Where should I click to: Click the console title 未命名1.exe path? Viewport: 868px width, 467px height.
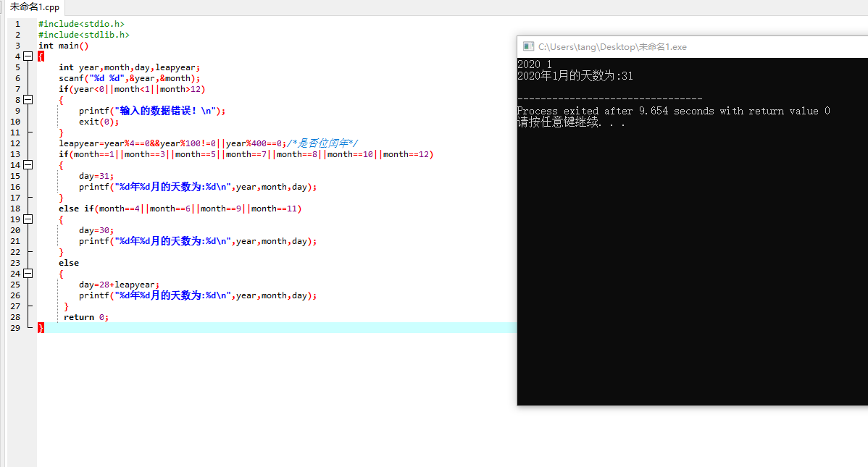pos(612,47)
